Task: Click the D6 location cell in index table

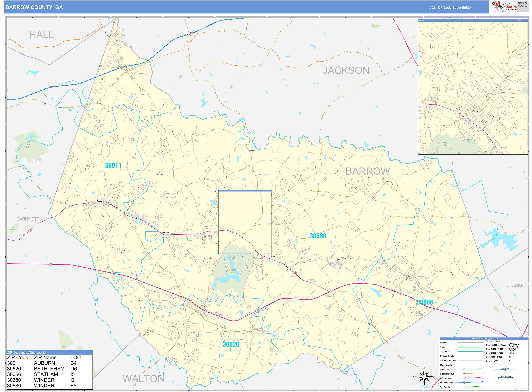Action: pos(74,369)
